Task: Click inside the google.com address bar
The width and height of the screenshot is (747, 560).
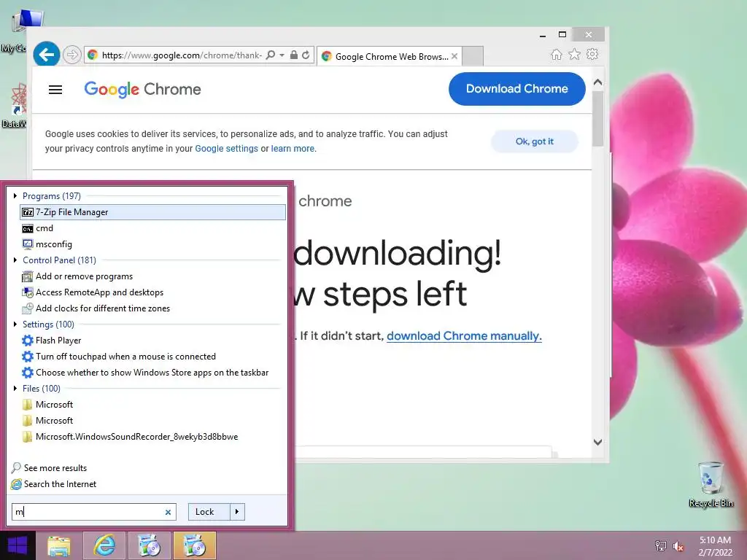Action: (x=182, y=55)
